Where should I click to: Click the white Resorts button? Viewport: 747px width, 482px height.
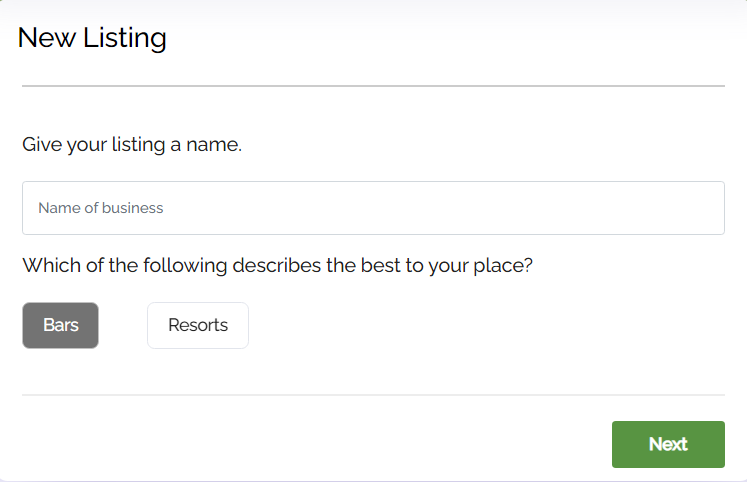tap(198, 326)
